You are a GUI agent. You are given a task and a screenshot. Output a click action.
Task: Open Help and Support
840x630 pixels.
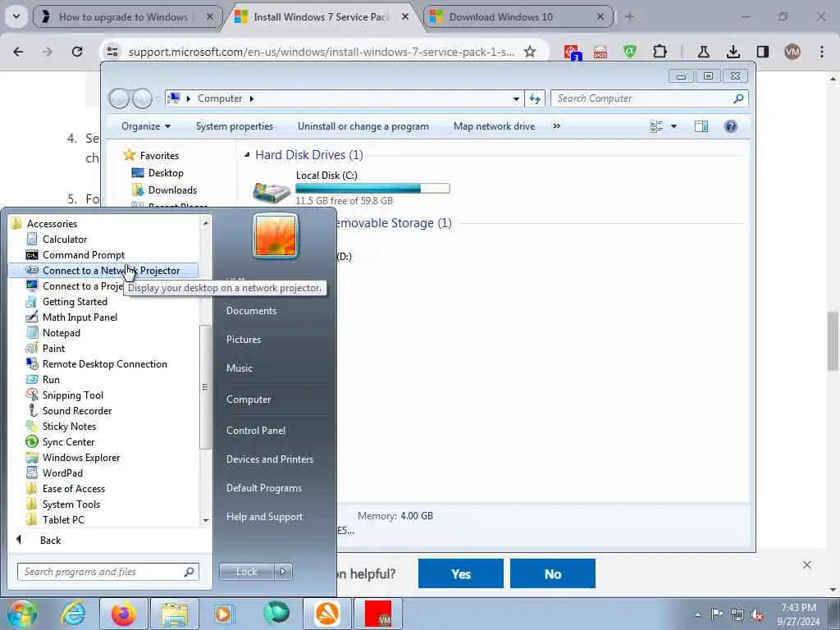click(x=264, y=517)
